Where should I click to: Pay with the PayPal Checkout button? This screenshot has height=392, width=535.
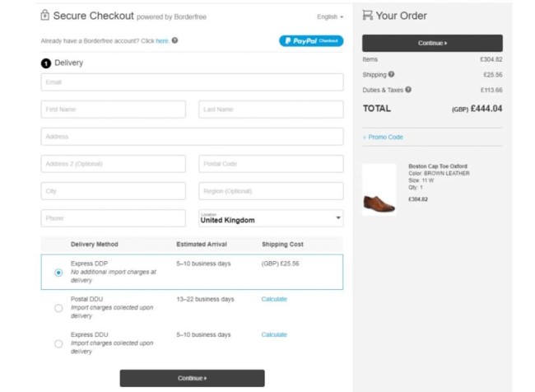click(310, 40)
